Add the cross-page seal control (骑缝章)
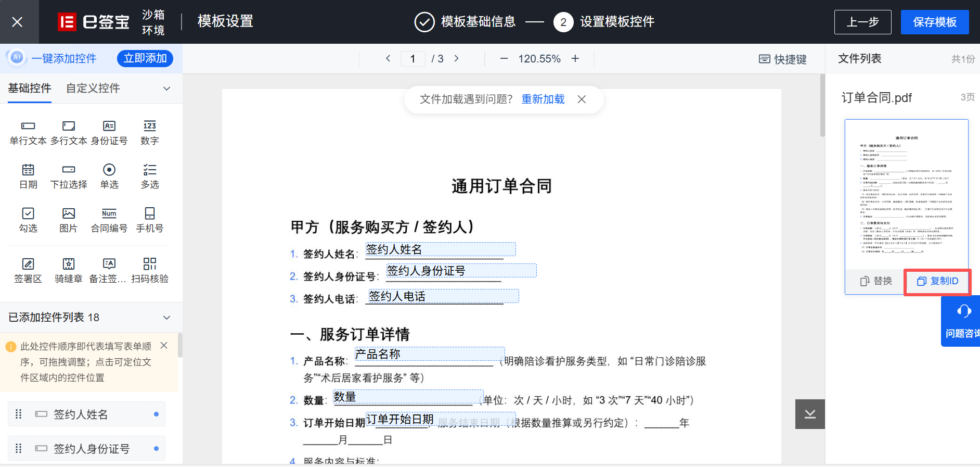Viewport: 980px width, 467px height. click(x=69, y=270)
